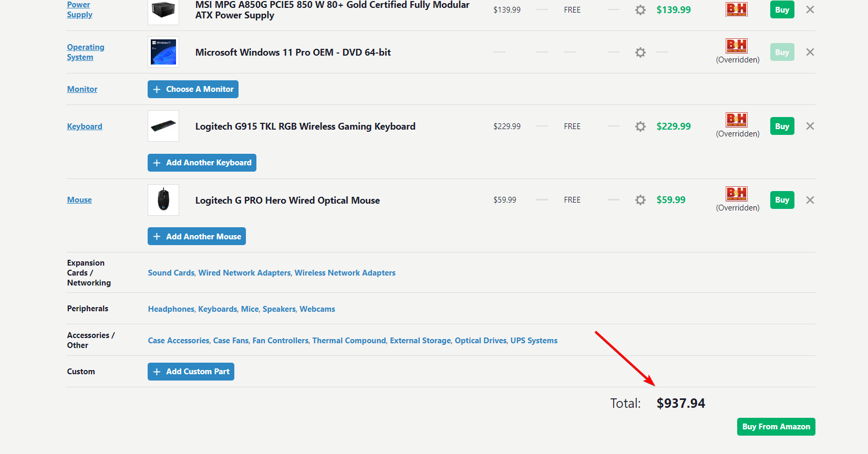Click B&H logo in Keyboard row

tap(737, 120)
